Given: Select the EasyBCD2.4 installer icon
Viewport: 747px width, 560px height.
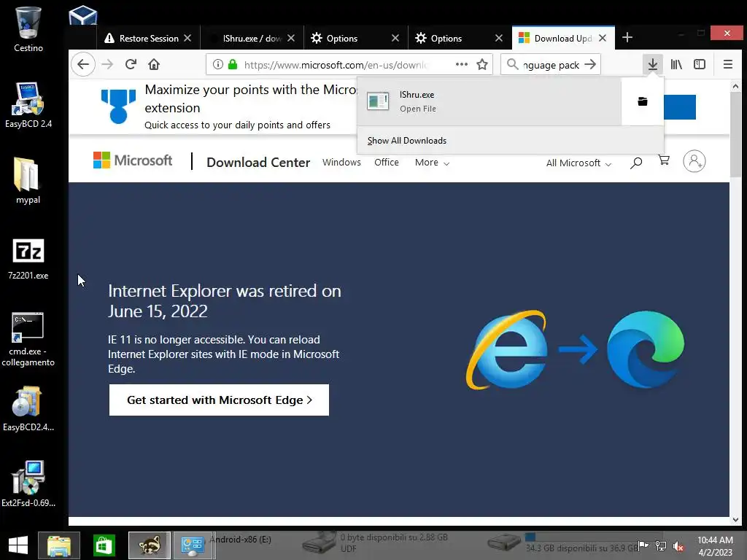Looking at the screenshot, I should click(28, 408).
